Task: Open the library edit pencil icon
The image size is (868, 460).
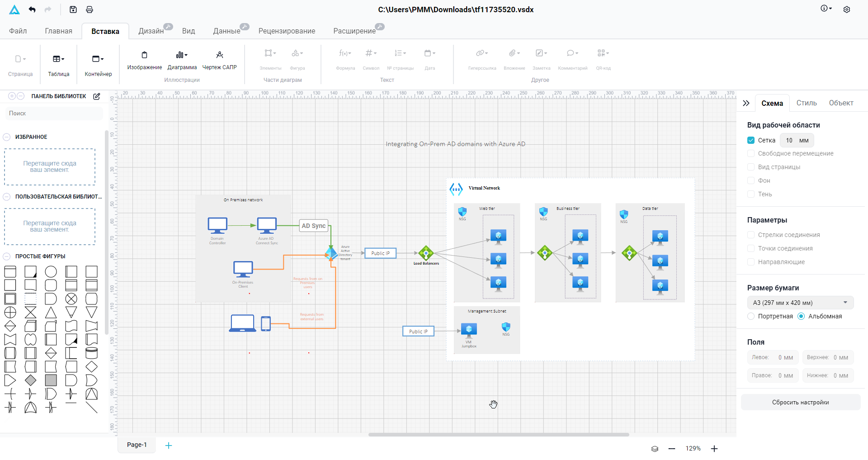Action: tap(96, 96)
